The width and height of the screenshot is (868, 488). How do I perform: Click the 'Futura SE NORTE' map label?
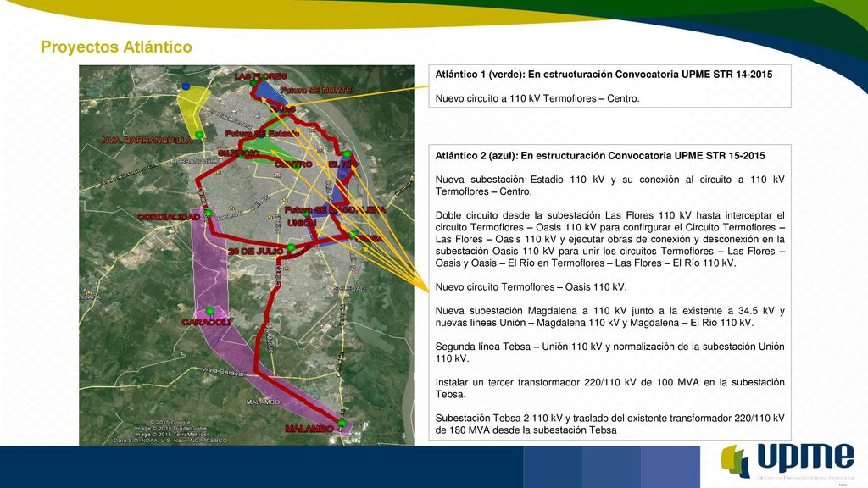click(x=315, y=90)
